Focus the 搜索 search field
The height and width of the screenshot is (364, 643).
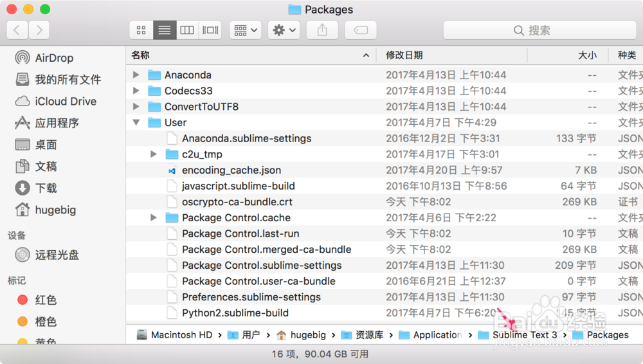(539, 30)
